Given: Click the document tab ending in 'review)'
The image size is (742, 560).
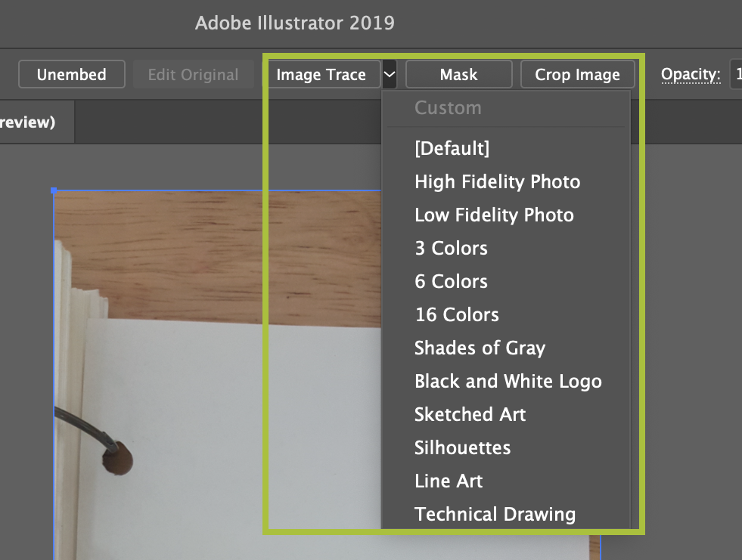Looking at the screenshot, I should (36, 122).
